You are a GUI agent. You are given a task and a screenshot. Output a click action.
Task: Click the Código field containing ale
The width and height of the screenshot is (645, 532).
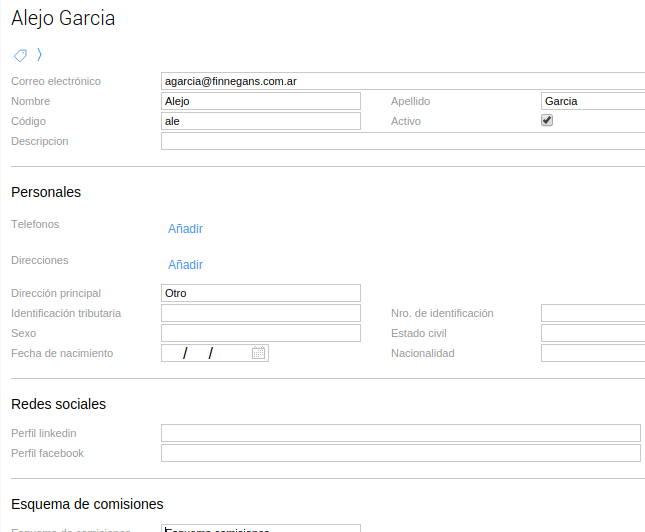(261, 121)
